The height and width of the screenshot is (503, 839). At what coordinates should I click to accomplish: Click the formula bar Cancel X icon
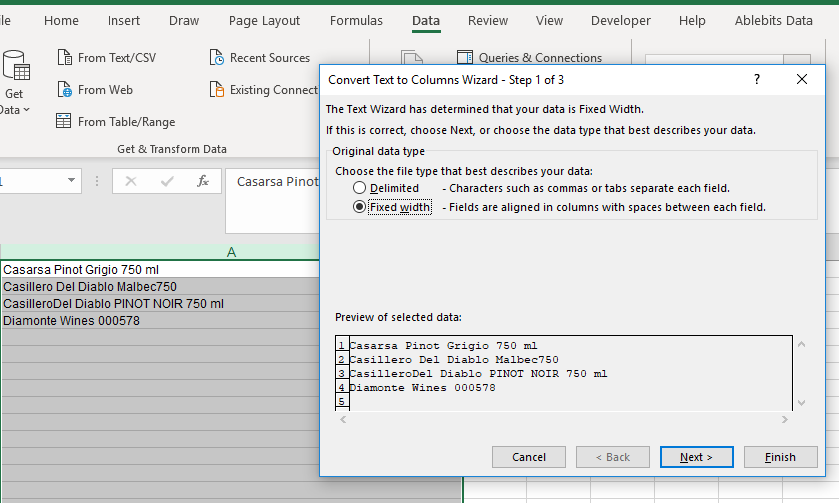click(131, 181)
